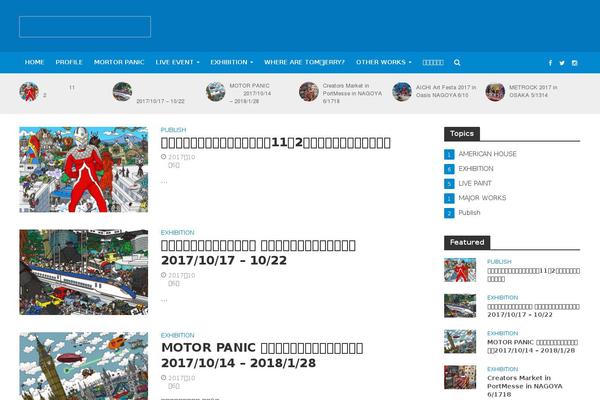Click the METROCK circular thumbnail in the ticker
The image size is (600, 400).
tap(495, 92)
